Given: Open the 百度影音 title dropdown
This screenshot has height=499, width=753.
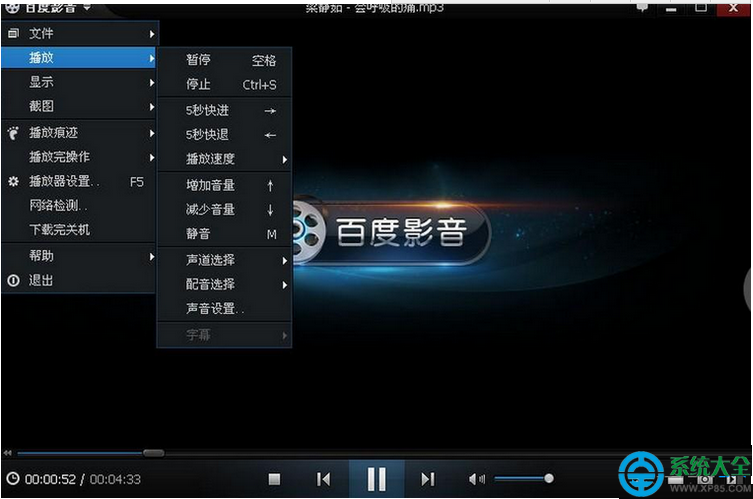Looking at the screenshot, I should [86, 7].
